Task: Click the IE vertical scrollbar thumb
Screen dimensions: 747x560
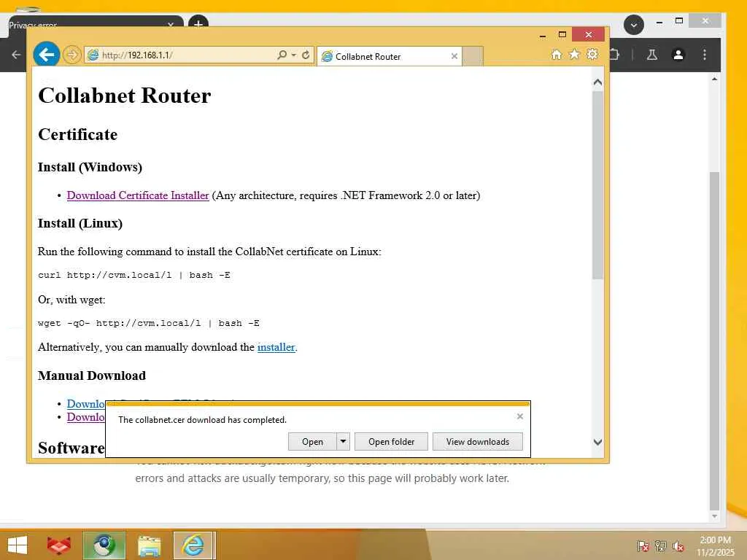Action: [x=597, y=186]
